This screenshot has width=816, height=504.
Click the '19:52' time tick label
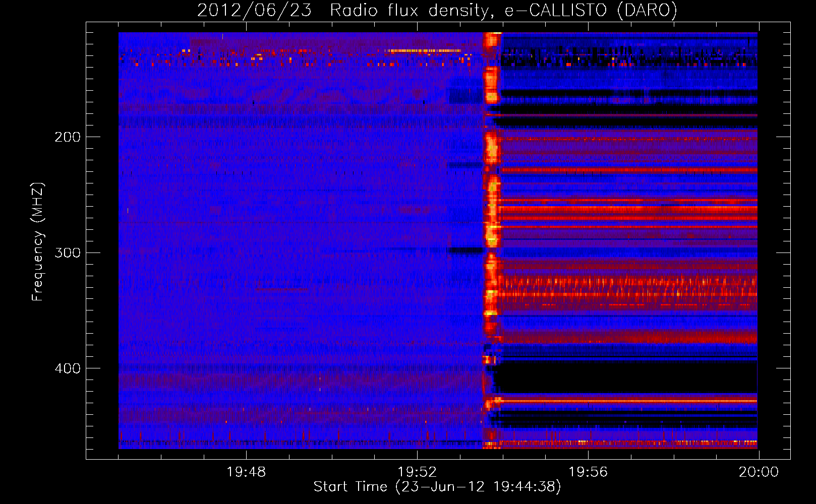pos(417,472)
